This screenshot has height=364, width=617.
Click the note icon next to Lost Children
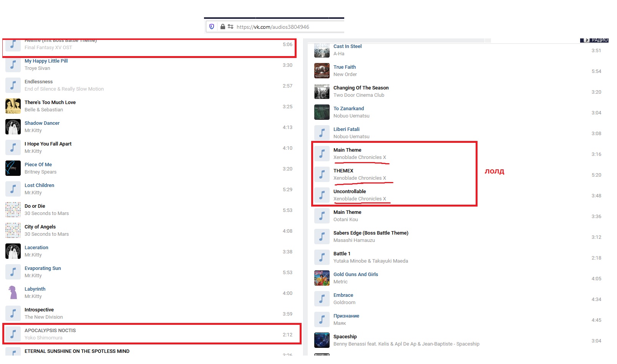click(13, 189)
